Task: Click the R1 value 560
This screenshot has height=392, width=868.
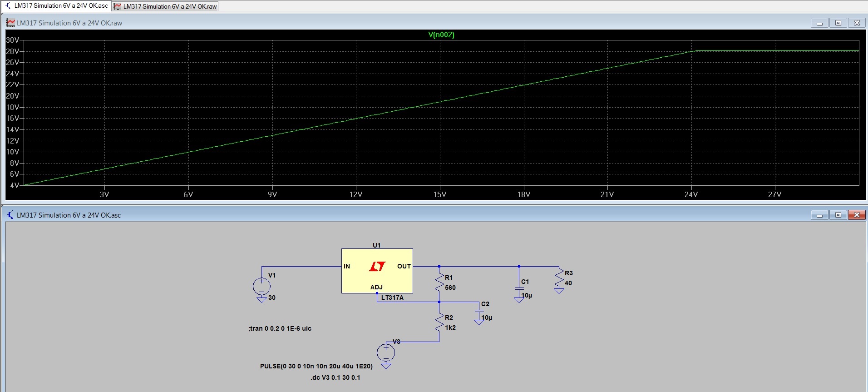Action: 450,288
